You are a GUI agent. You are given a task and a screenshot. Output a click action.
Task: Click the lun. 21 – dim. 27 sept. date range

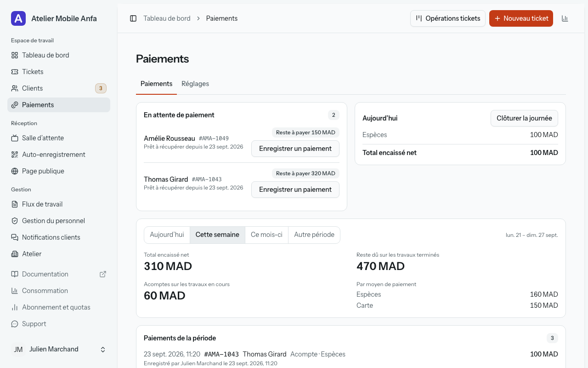[x=532, y=235]
